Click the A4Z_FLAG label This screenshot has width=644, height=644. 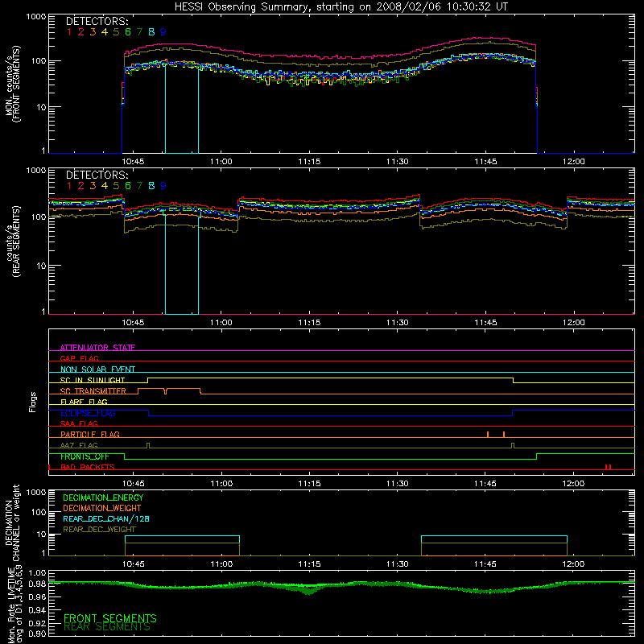79,445
